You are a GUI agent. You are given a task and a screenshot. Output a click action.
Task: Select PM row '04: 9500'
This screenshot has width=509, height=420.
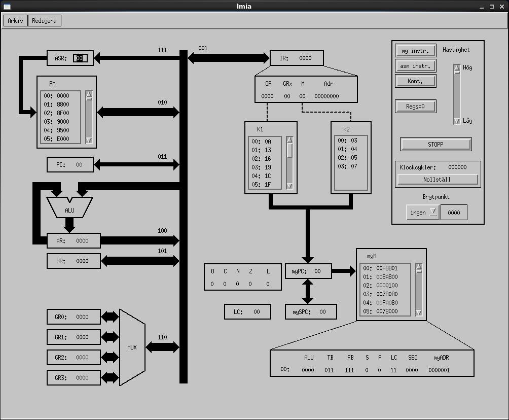click(60, 130)
